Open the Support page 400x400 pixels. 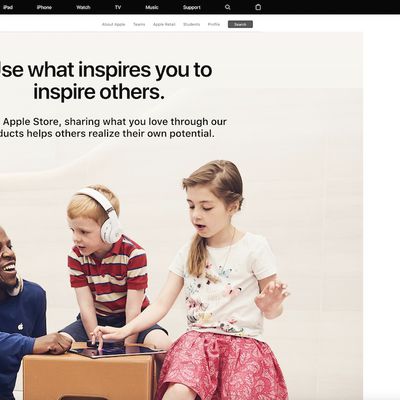192,7
